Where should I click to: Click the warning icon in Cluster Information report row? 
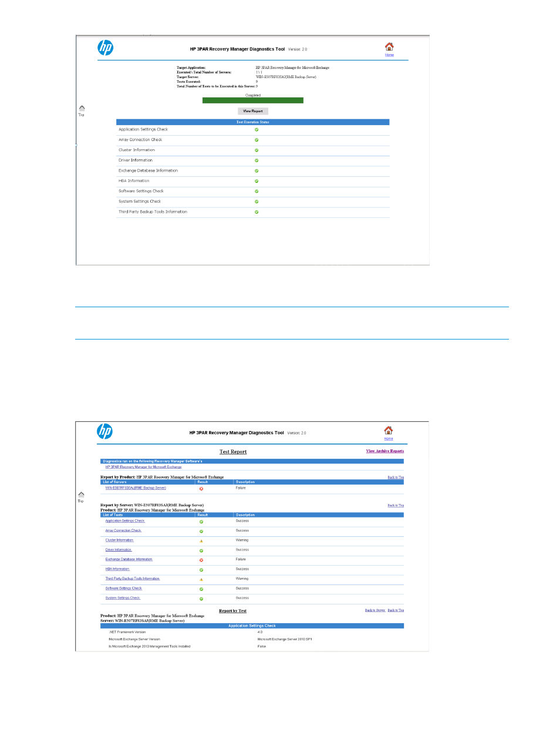click(x=201, y=541)
